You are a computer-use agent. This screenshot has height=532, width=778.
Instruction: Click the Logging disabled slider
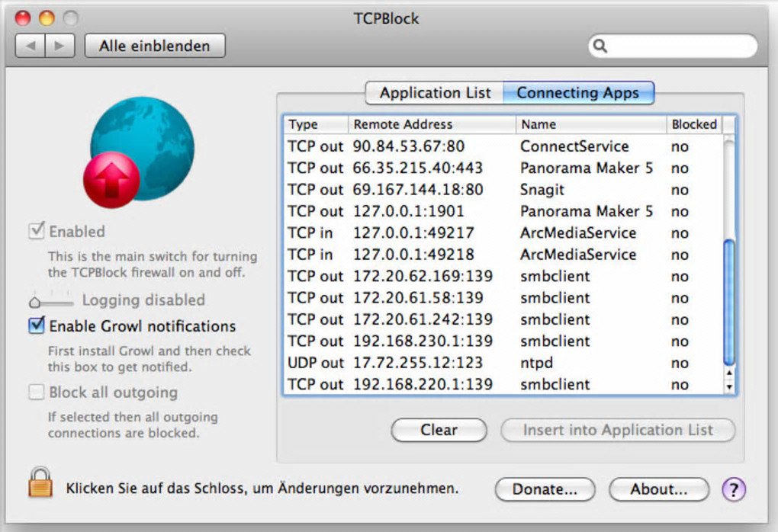pos(51,300)
